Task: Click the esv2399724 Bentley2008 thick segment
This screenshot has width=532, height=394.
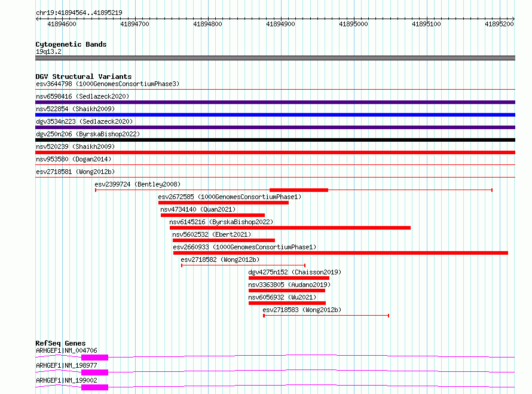Action: pyautogui.click(x=299, y=190)
